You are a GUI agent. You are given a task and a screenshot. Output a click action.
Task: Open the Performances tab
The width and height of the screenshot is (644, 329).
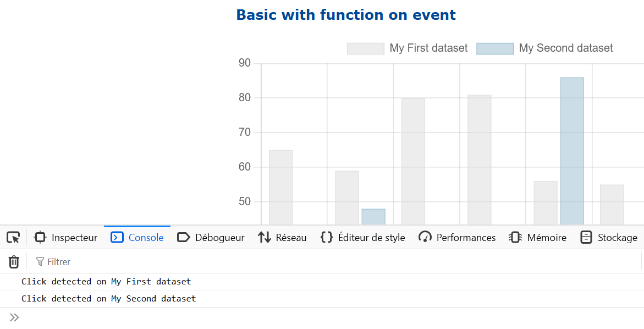pyautogui.click(x=457, y=238)
